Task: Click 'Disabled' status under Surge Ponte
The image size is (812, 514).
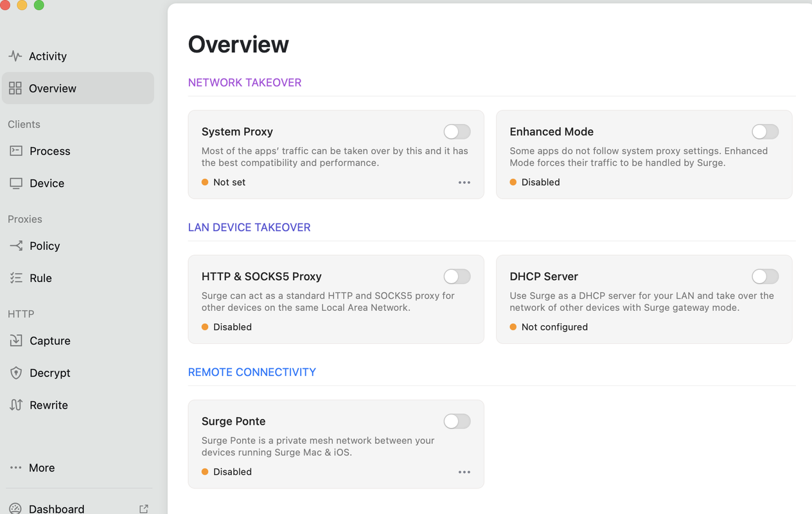Action: (x=233, y=472)
